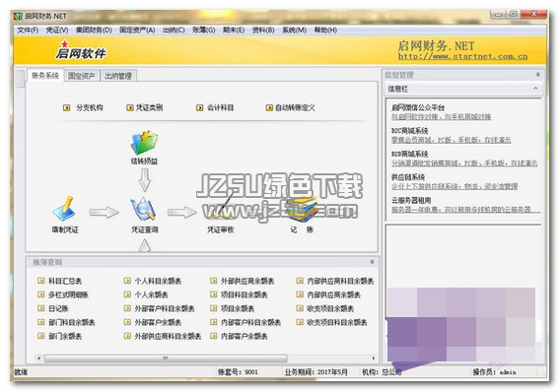560x392 pixels.
Task: Open 自动转账定义 settings
Action: tap(291, 107)
